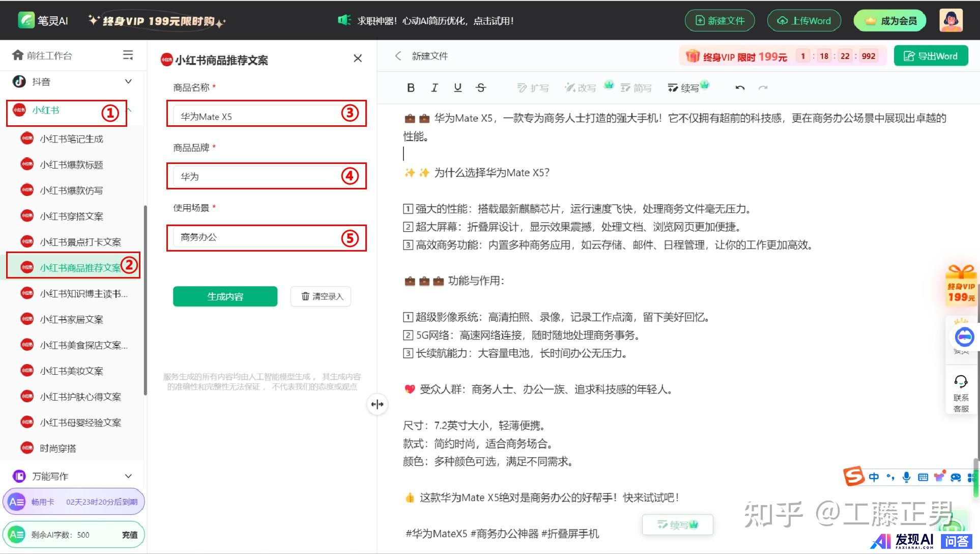Viewport: 980px width, 554px height.
Task: Click the 联系客服 support icon
Action: coord(961,393)
